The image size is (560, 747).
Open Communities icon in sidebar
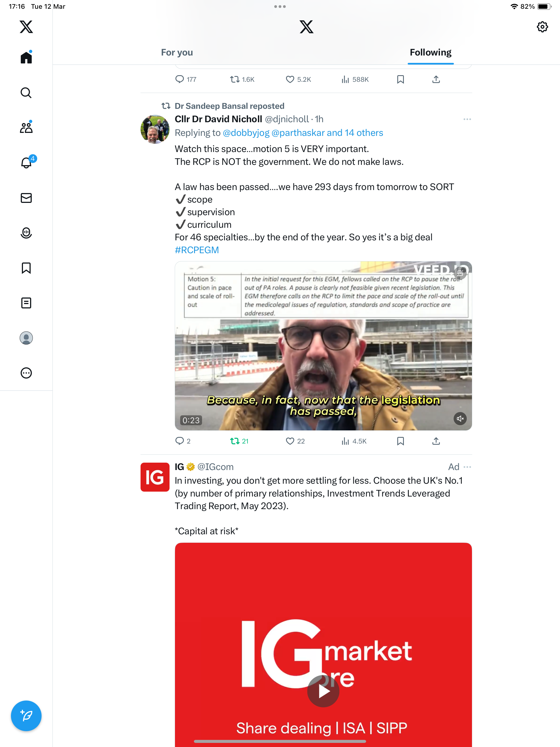(x=26, y=127)
